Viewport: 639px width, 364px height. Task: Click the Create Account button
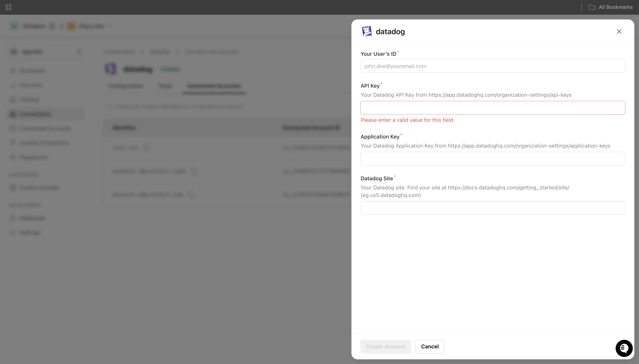386,346
